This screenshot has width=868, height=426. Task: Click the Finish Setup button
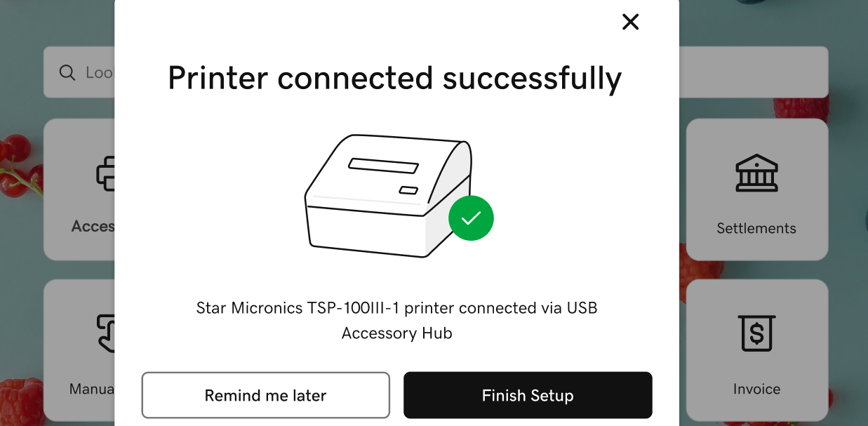tap(528, 395)
